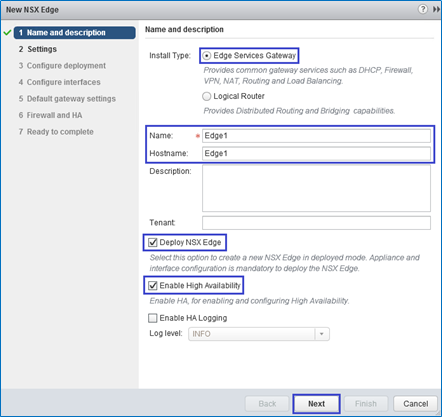Screen dimensions: 442x417
Task: Click into the Hostname input field
Action: [316, 153]
